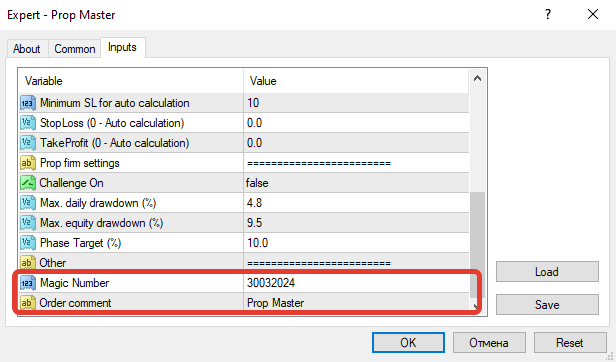Select the Inputs tab
Viewport: 616px width, 362px height.
tap(123, 48)
